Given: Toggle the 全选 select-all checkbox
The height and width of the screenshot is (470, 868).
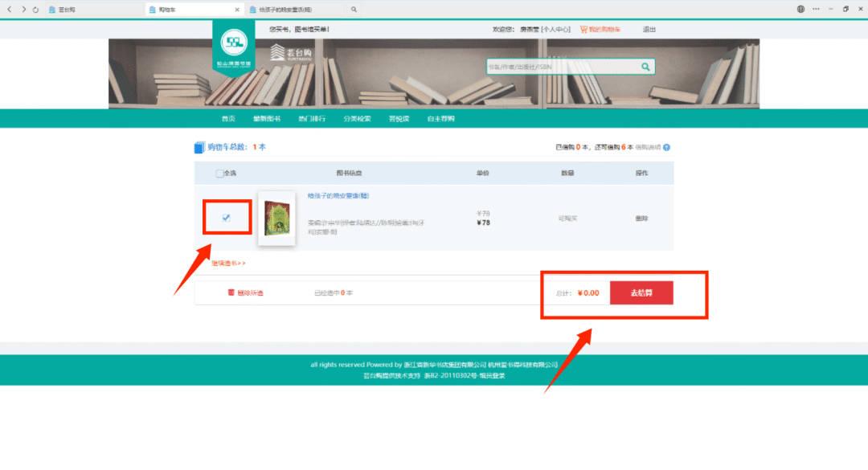Looking at the screenshot, I should (x=219, y=174).
